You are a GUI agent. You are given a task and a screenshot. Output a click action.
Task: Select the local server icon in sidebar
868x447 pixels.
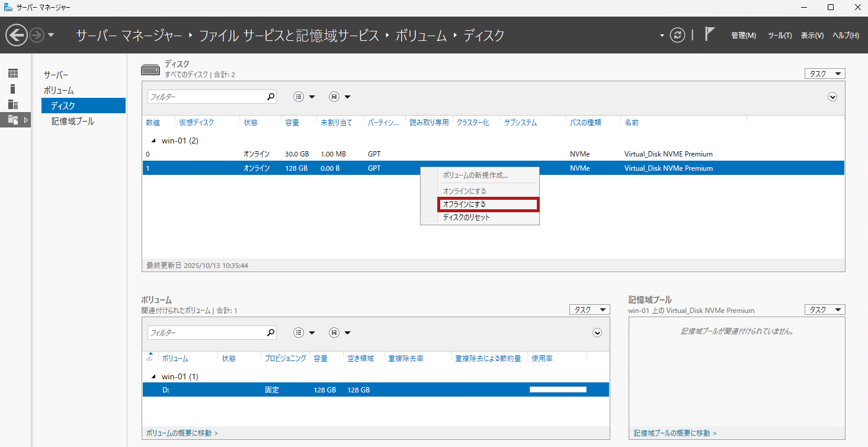(13, 89)
